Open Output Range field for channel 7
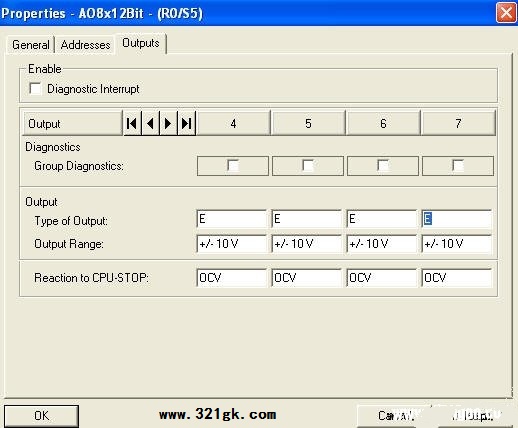Image resolution: width=518 pixels, height=428 pixels. (x=457, y=244)
